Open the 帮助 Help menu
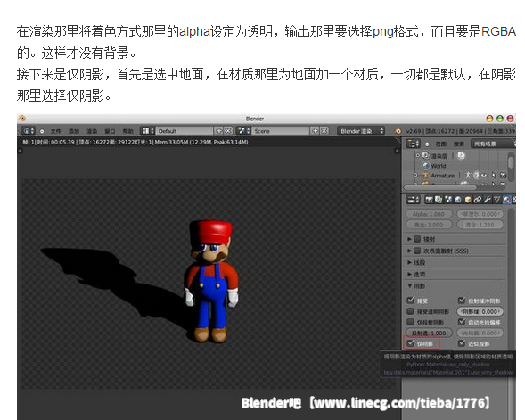Screen dimensions: 525x420 pos(127,131)
